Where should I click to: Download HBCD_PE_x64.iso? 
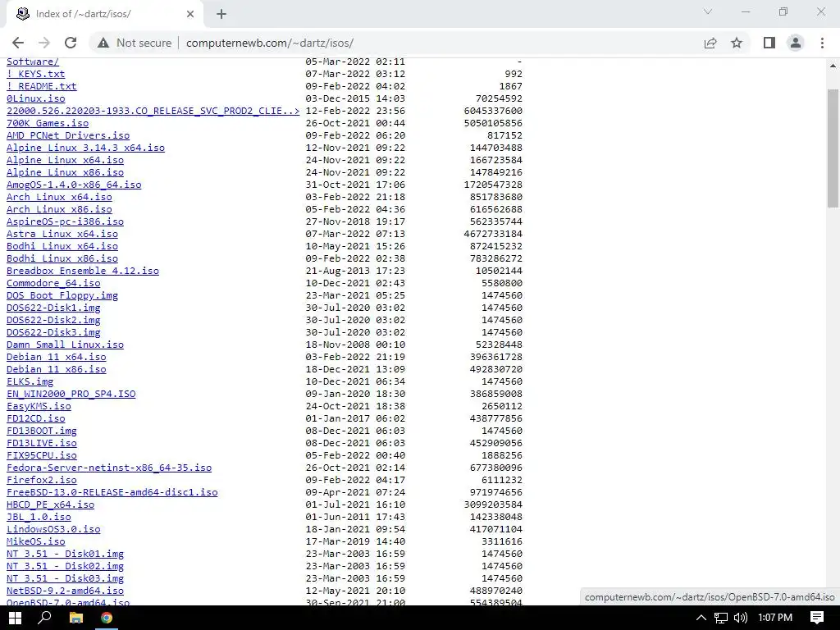click(50, 505)
